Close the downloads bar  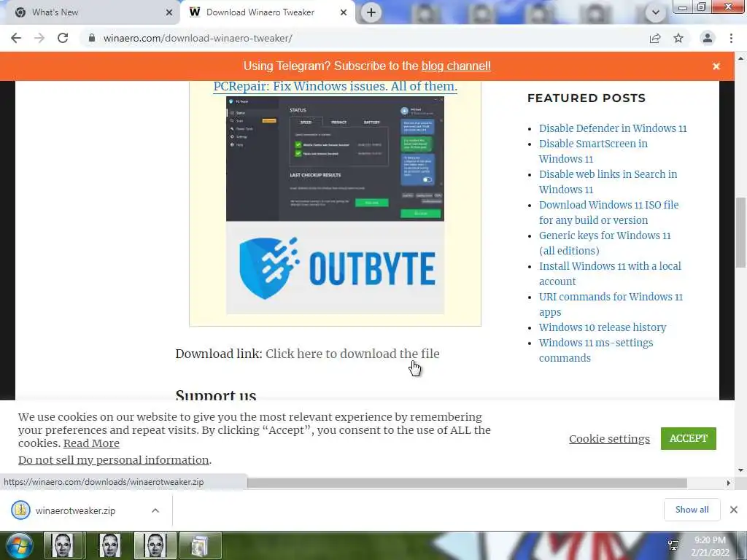pyautogui.click(x=734, y=510)
